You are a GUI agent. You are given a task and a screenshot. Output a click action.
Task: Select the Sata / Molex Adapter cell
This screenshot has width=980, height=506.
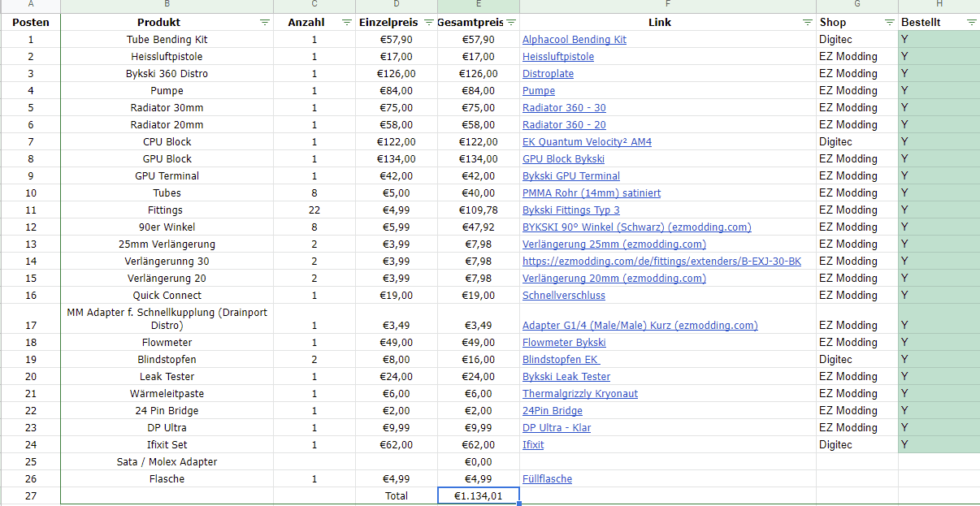tap(167, 462)
